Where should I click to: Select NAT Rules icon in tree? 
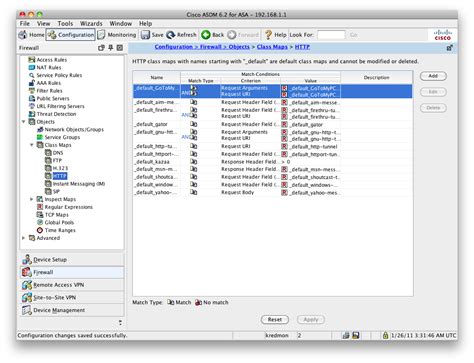point(32,67)
